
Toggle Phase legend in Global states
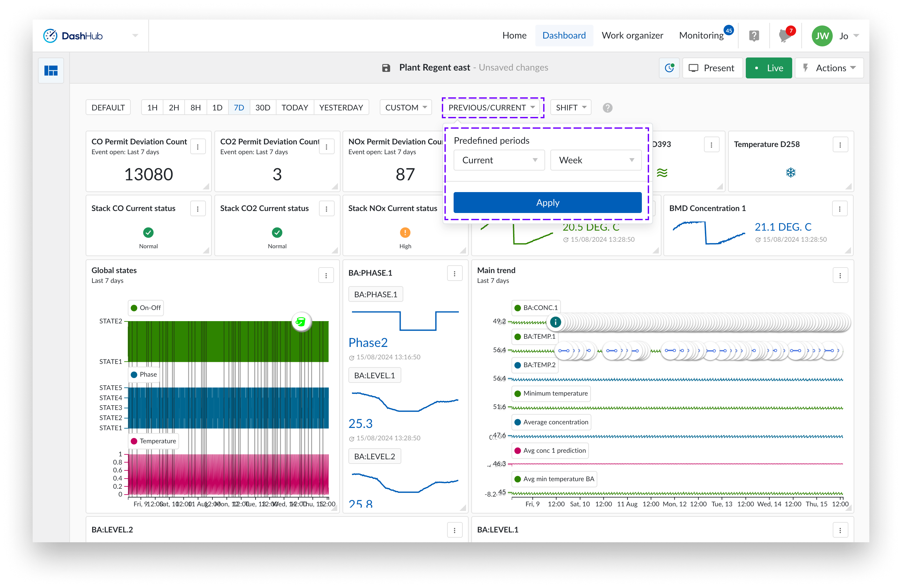coord(144,375)
